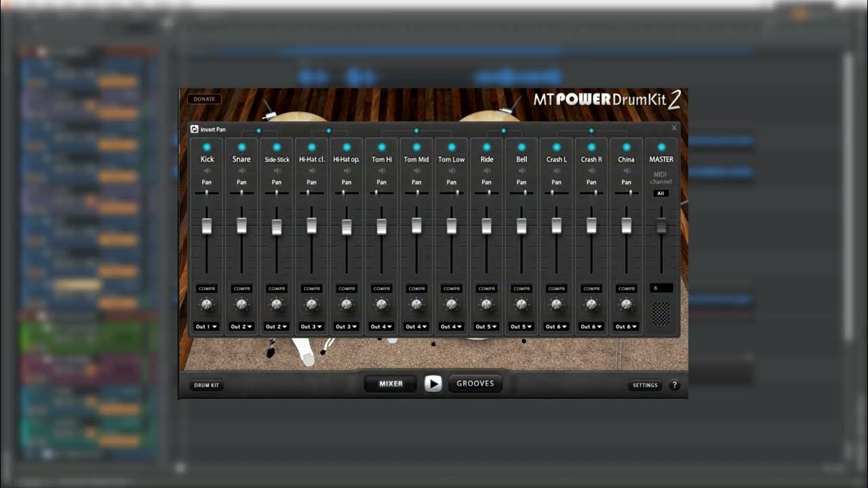Open the SETTINGS panel
The image size is (868, 488).
(645, 385)
